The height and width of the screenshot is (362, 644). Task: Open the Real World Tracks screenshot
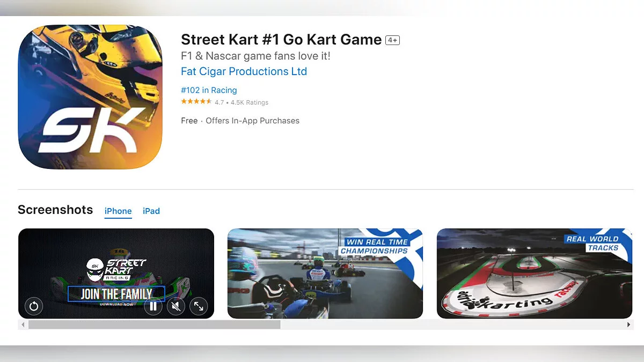535,274
